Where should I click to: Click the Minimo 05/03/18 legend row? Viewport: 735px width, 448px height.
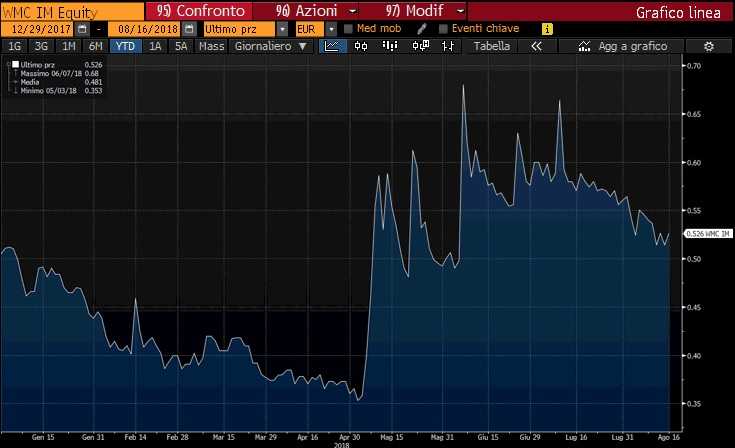[59, 90]
